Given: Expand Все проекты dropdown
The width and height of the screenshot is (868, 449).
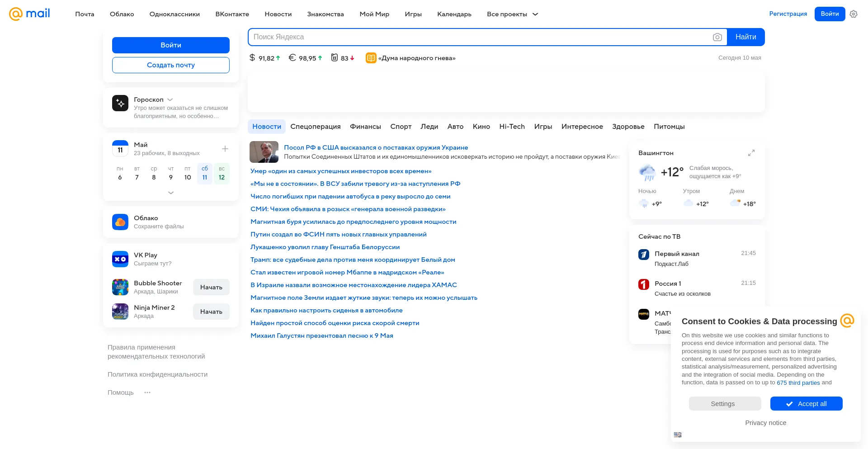Looking at the screenshot, I should 513,14.
